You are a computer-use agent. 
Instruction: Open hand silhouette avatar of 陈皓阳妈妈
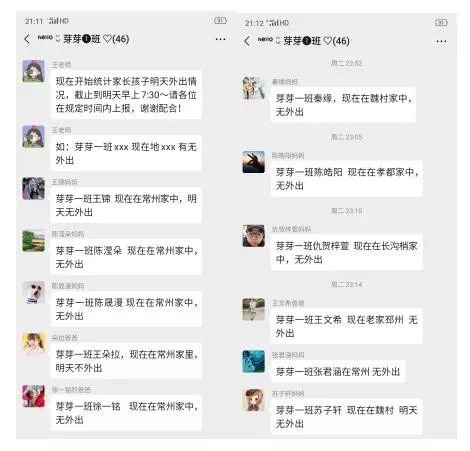[254, 162]
